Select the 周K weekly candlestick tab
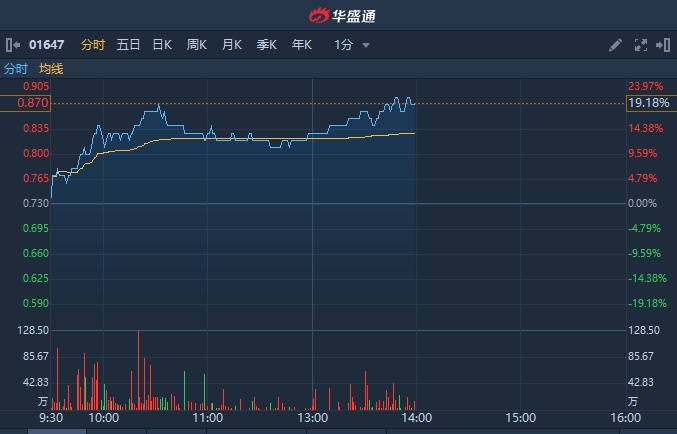Viewport: 677px width, 434px height. (x=196, y=45)
